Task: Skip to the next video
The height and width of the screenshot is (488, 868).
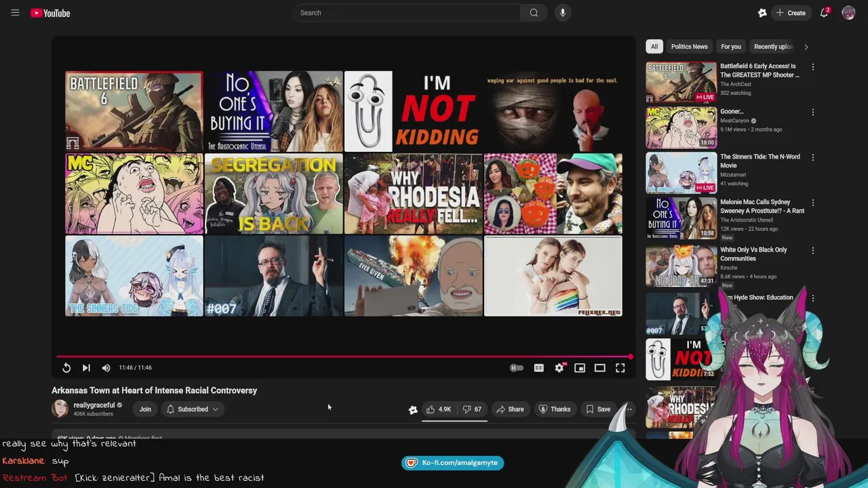Action: coord(86,367)
